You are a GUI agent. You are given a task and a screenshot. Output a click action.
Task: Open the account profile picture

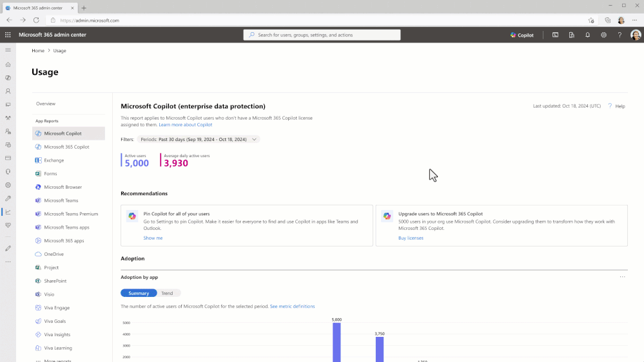point(636,35)
